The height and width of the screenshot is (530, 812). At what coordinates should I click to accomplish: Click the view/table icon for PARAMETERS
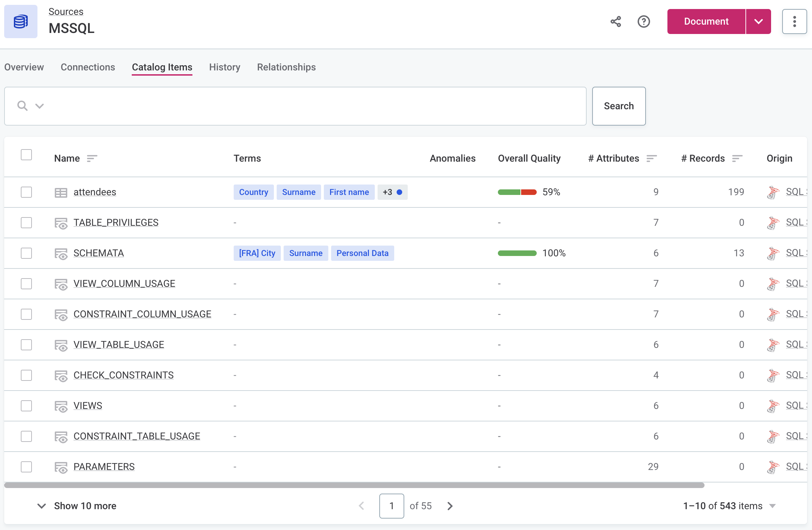[x=62, y=467]
